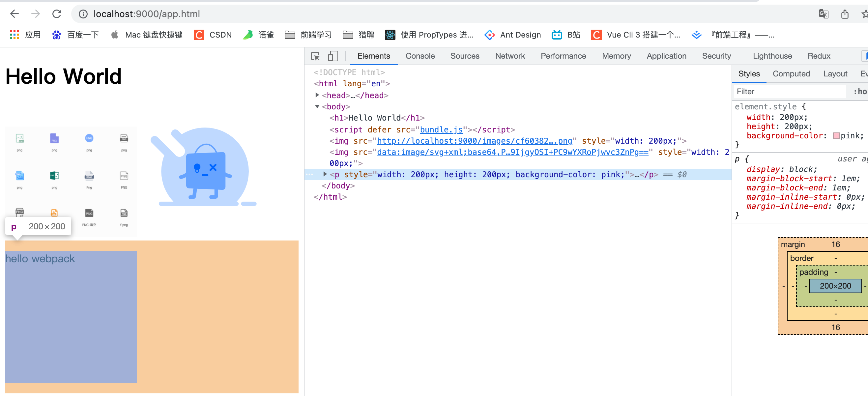Click the back navigation button
868x396 pixels.
(14, 14)
